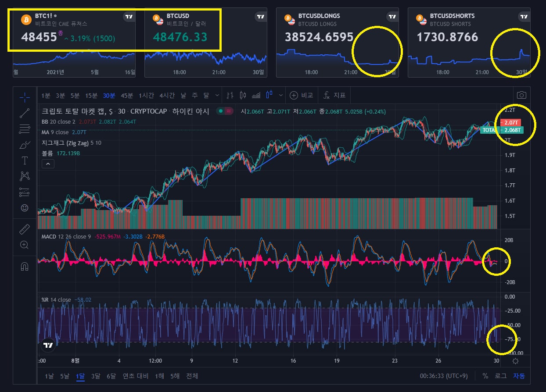Open the BTC1! symbol link
This screenshot has width=546, height=392.
pyautogui.click(x=44, y=16)
